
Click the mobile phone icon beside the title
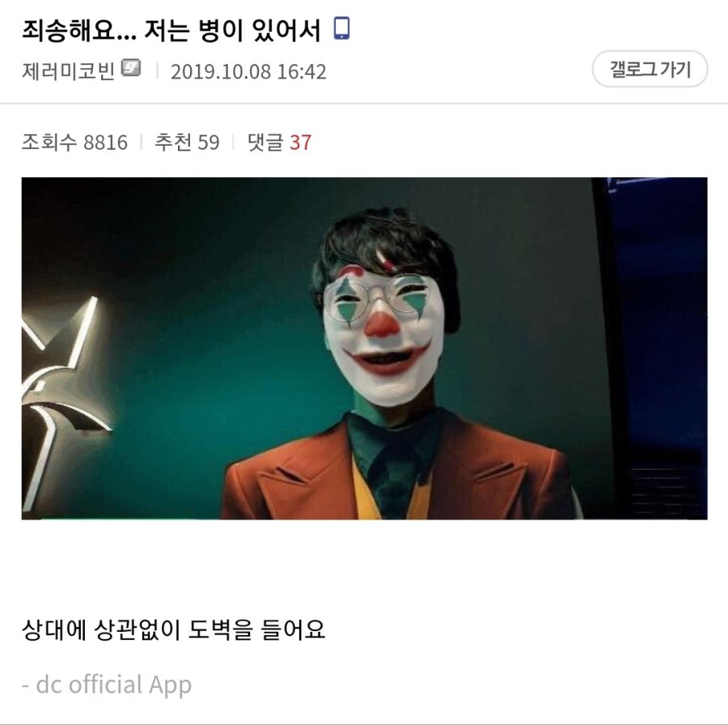click(x=341, y=28)
